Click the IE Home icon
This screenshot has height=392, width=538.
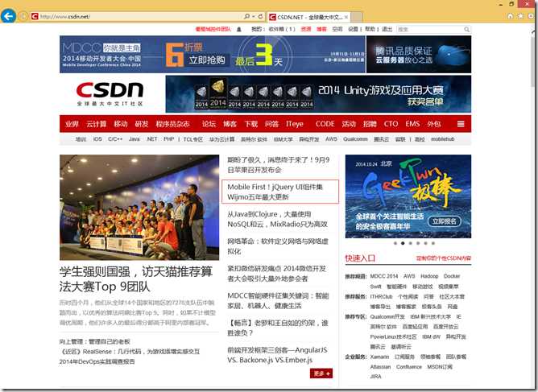pyautogui.click(x=510, y=16)
